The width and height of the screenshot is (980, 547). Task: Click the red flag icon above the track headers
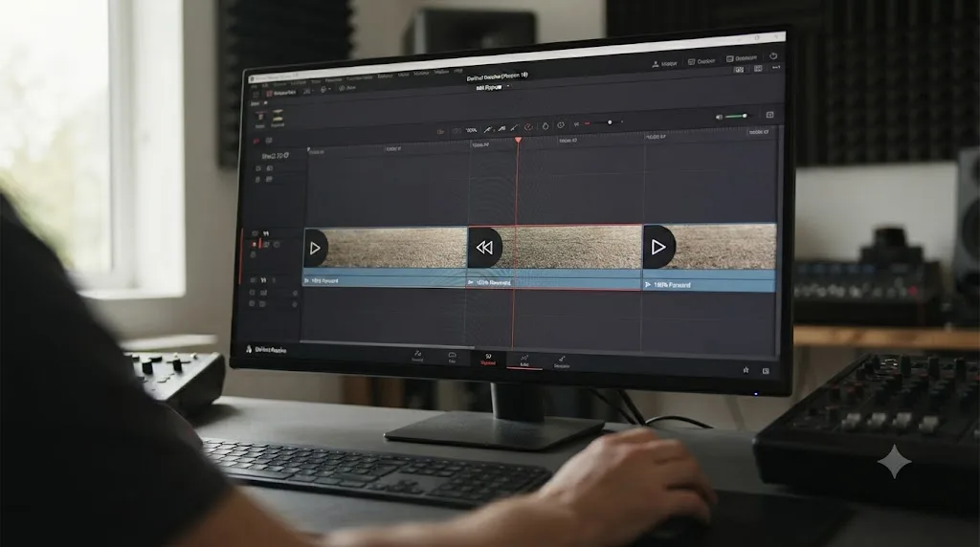click(x=256, y=142)
